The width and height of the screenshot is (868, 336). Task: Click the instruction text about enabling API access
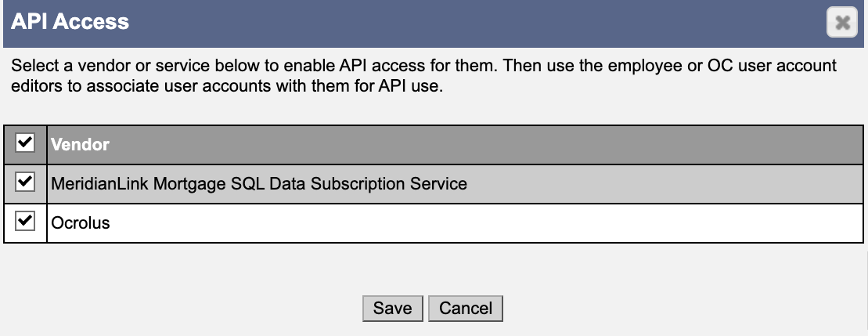423,77
